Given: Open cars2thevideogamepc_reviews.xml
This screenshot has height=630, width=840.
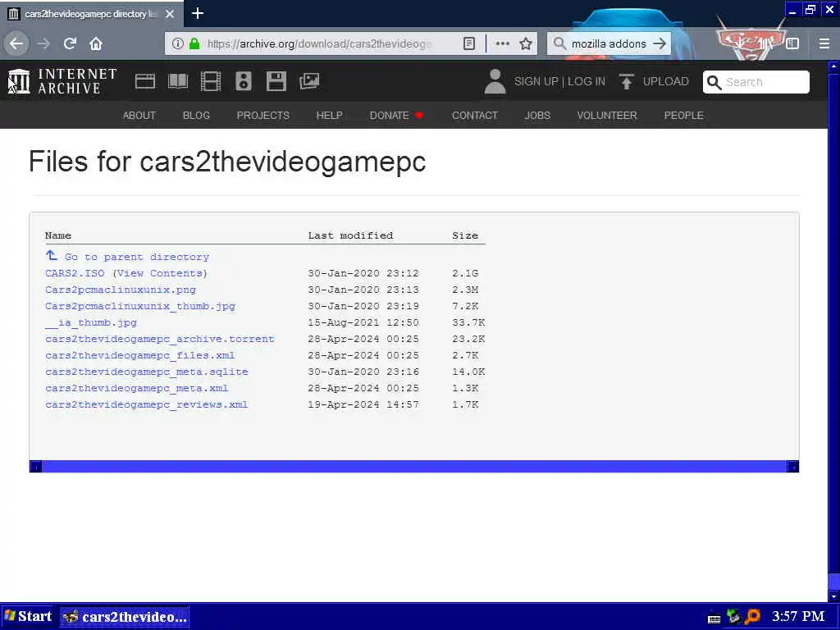Looking at the screenshot, I should click(x=147, y=404).
